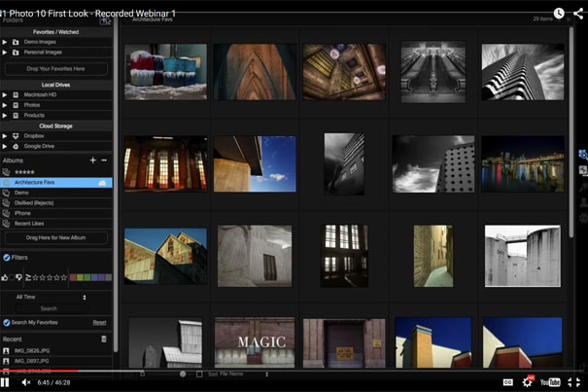Click the Dropbox icon
The height and width of the screenshot is (392, 588).
point(16,136)
